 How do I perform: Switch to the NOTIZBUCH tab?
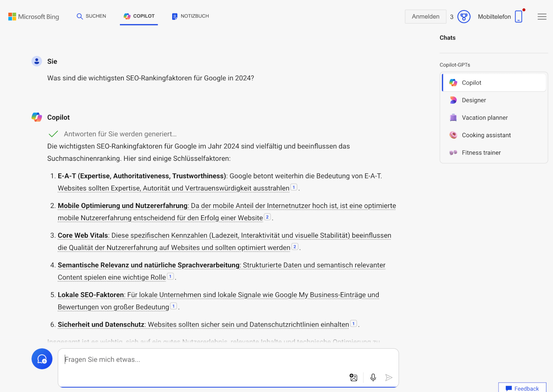click(190, 16)
